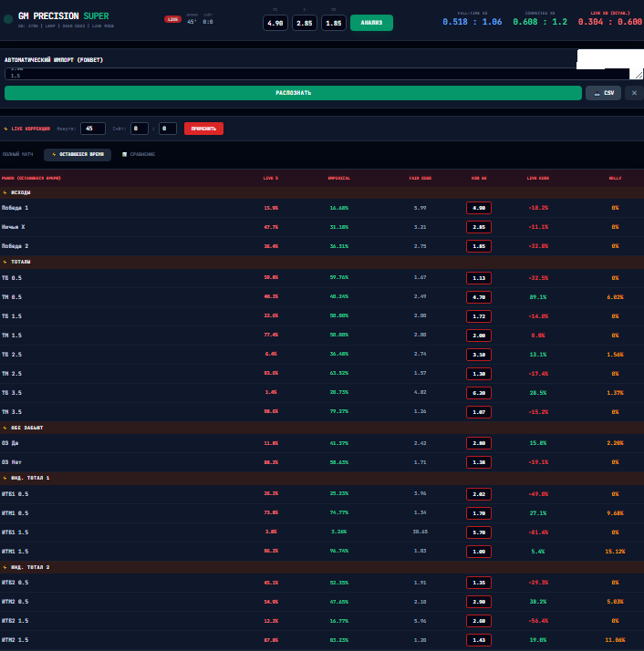The height and width of the screenshot is (651, 644).
Task: Grab the text area resize handle
Action: tap(639, 75)
